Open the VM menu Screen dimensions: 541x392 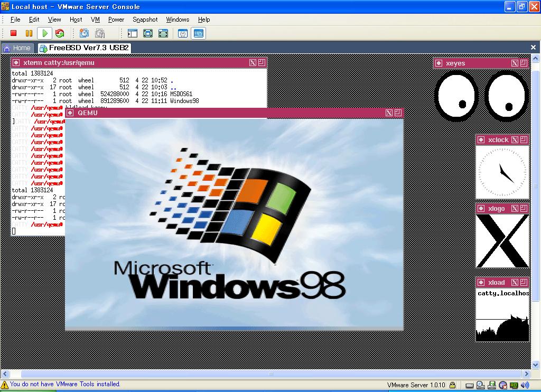tap(95, 20)
